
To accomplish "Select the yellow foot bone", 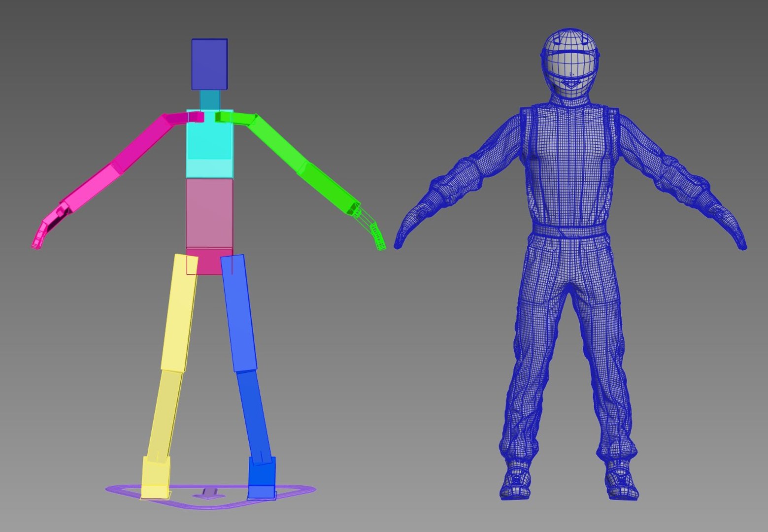I will [156, 477].
